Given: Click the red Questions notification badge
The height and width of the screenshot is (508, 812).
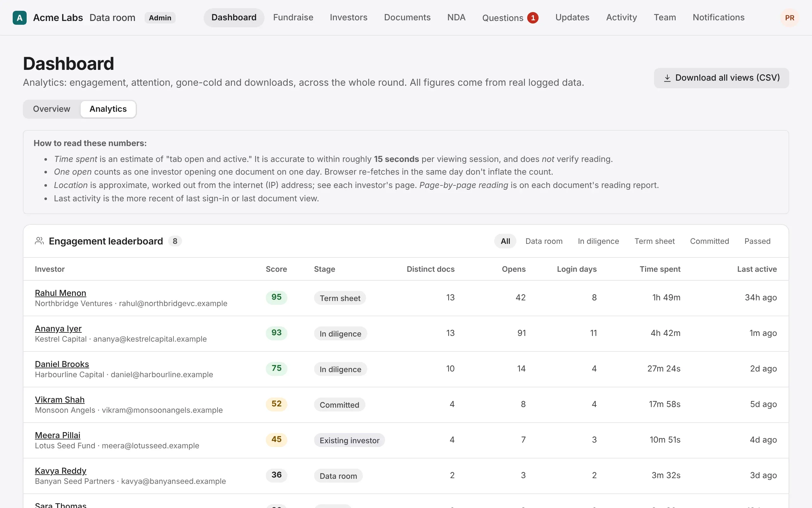Looking at the screenshot, I should pos(533,18).
